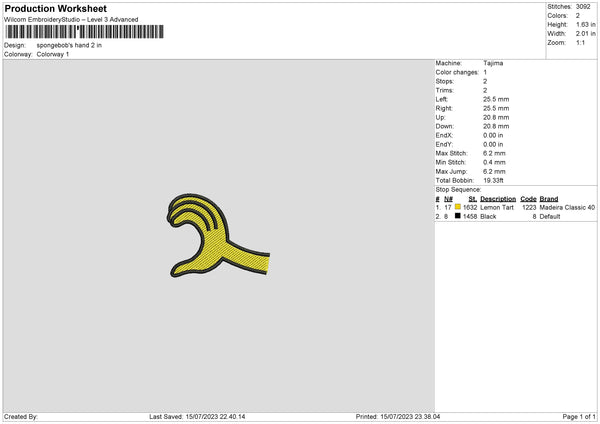
Task: Click the Colors count value 2
Action: [x=578, y=16]
